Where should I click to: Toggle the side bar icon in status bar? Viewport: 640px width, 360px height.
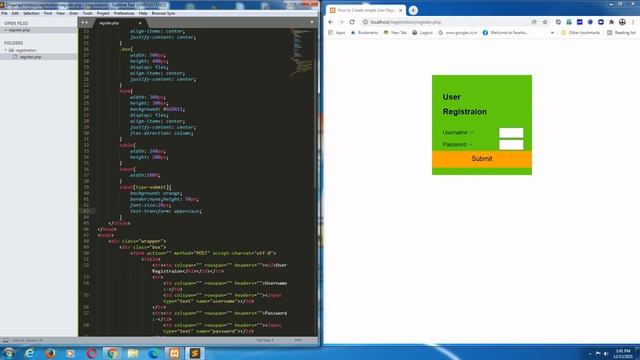coord(5,340)
